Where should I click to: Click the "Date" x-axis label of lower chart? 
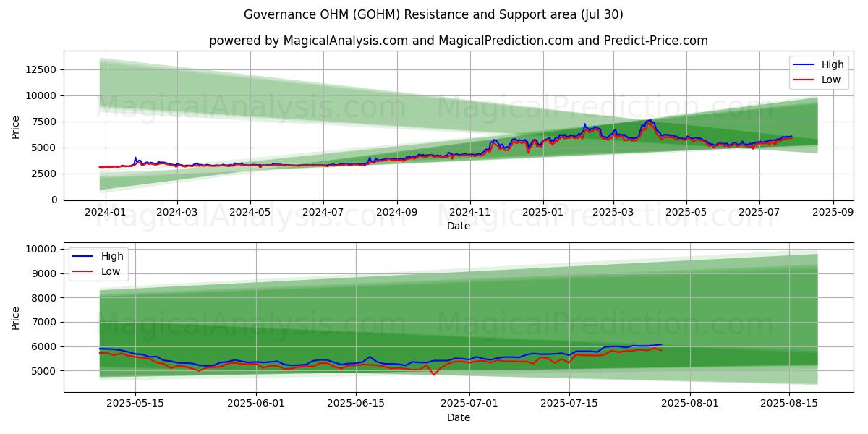pos(459,417)
